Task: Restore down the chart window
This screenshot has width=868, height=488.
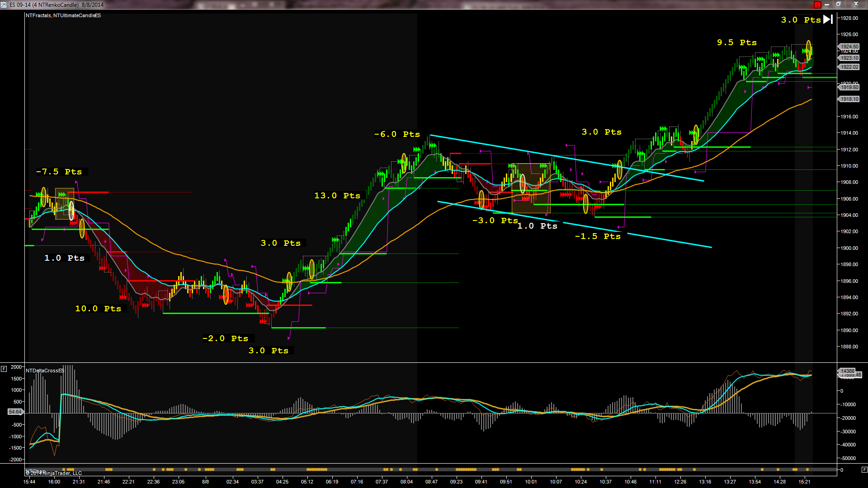Action: pos(838,5)
